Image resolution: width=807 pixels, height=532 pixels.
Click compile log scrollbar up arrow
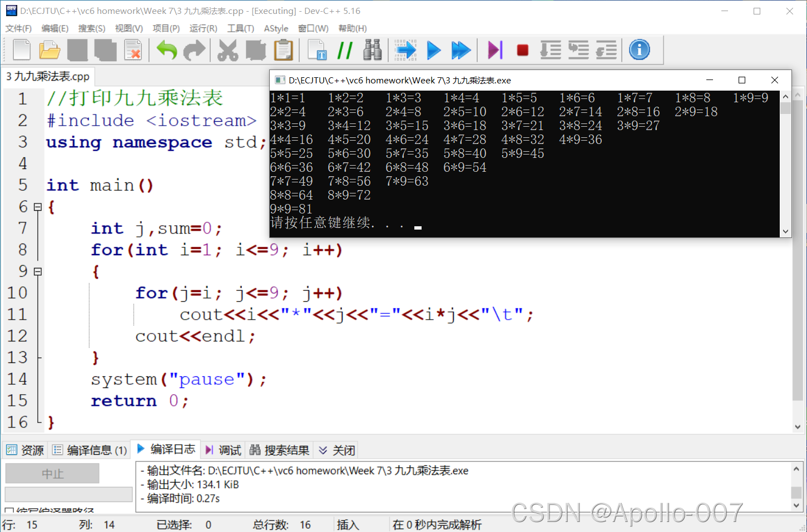point(796,469)
